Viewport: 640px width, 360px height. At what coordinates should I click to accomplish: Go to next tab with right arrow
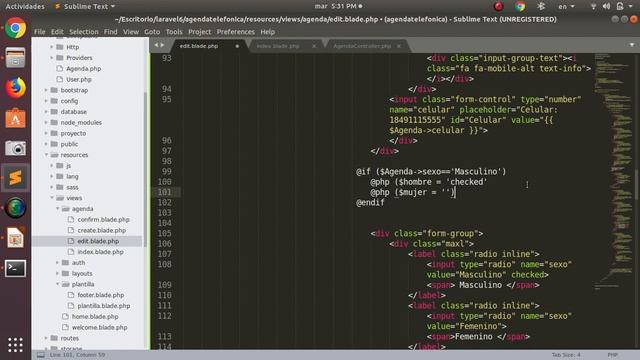point(162,45)
